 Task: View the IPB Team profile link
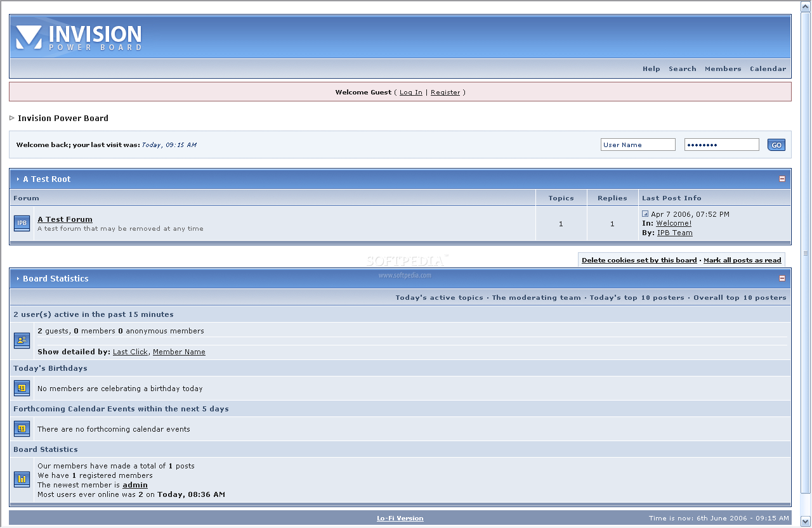coord(675,233)
